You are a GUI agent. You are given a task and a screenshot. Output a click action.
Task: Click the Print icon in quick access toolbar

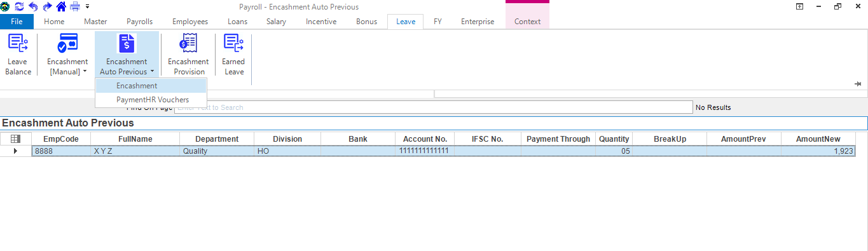(x=75, y=6)
